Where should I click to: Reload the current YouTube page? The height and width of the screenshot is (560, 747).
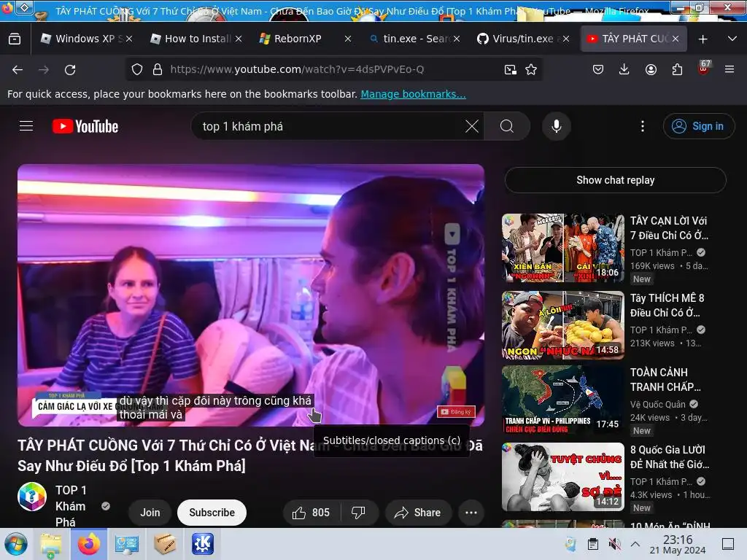[70, 69]
